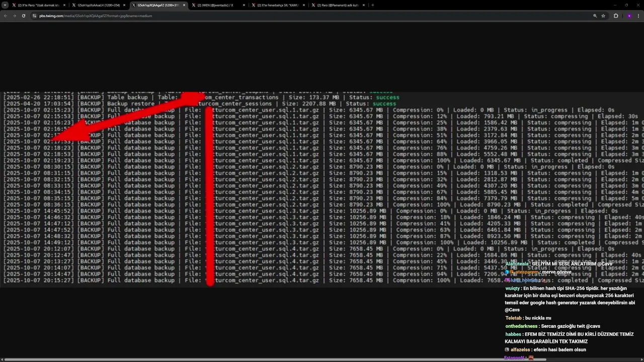Viewport: 644px width, 362px height.
Task: Click chat username "wuiqty"
Action: click(x=513, y=289)
